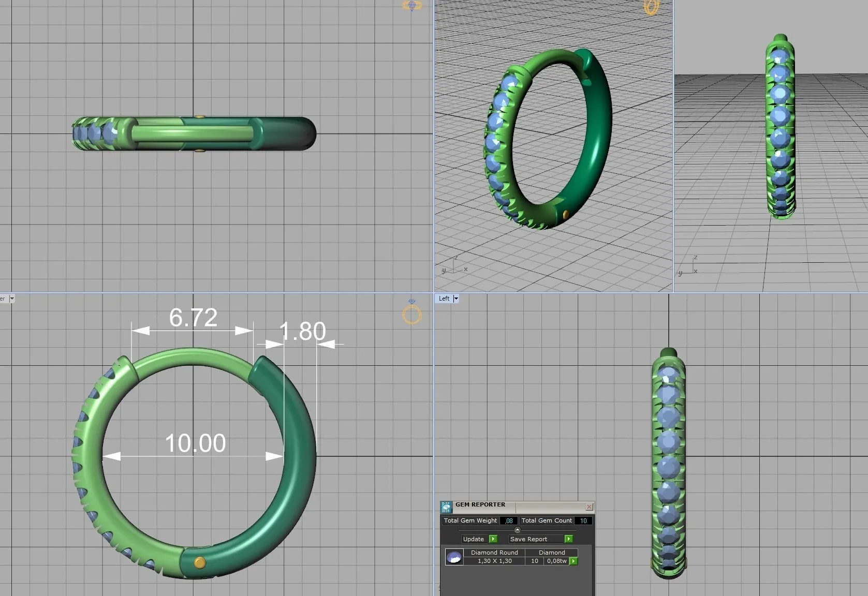Click the Total Gem Count value field

[x=583, y=521]
